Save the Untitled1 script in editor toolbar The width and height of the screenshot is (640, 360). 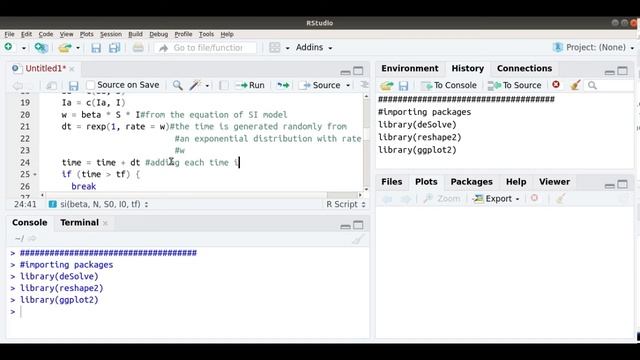tap(73, 85)
